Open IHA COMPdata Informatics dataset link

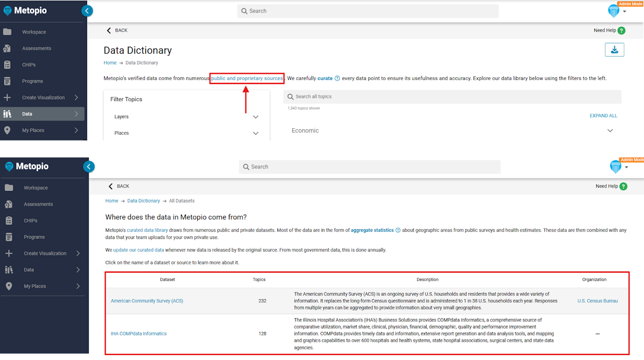pos(138,333)
